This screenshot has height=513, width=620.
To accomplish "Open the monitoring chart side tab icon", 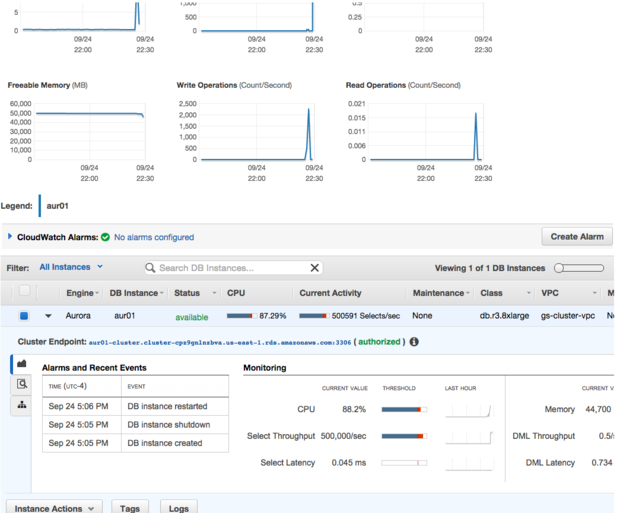I will pos(22,363).
